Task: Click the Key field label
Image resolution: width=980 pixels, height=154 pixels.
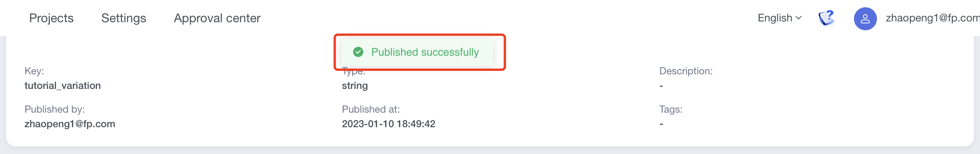Action: pos(34,71)
